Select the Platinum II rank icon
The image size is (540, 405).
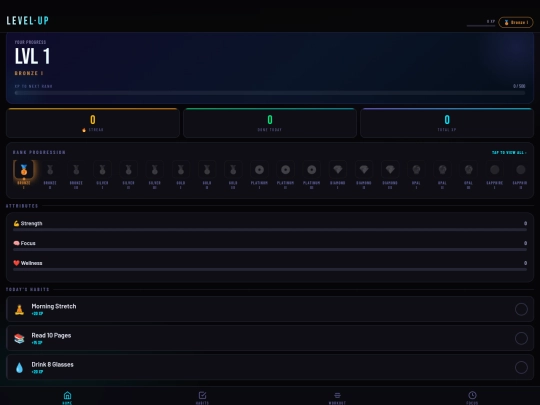pos(285,169)
